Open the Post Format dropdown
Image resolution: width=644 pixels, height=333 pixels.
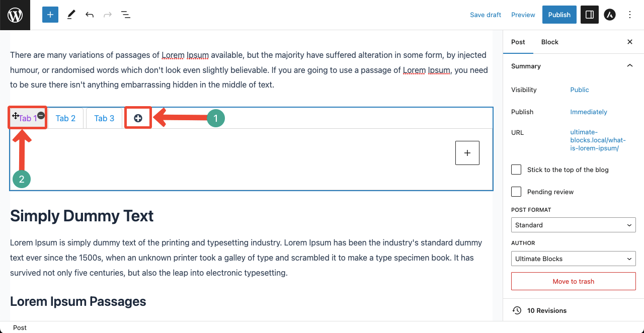coord(574,225)
